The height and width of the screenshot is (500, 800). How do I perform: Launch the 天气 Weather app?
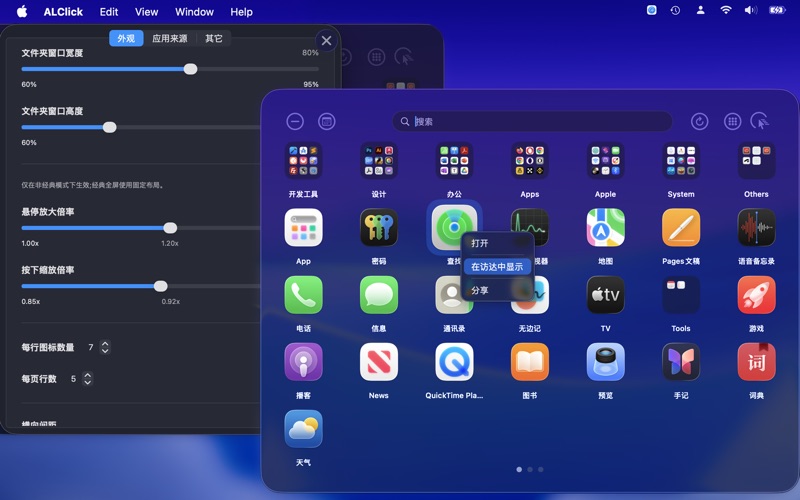pyautogui.click(x=303, y=429)
